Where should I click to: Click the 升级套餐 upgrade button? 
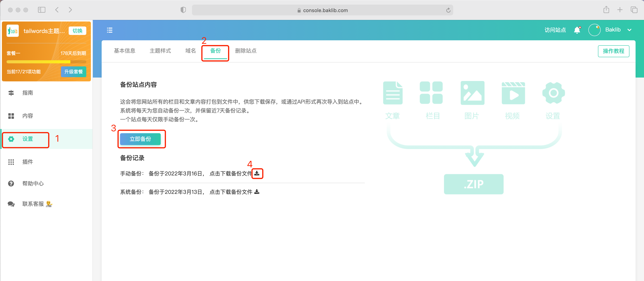pos(73,72)
